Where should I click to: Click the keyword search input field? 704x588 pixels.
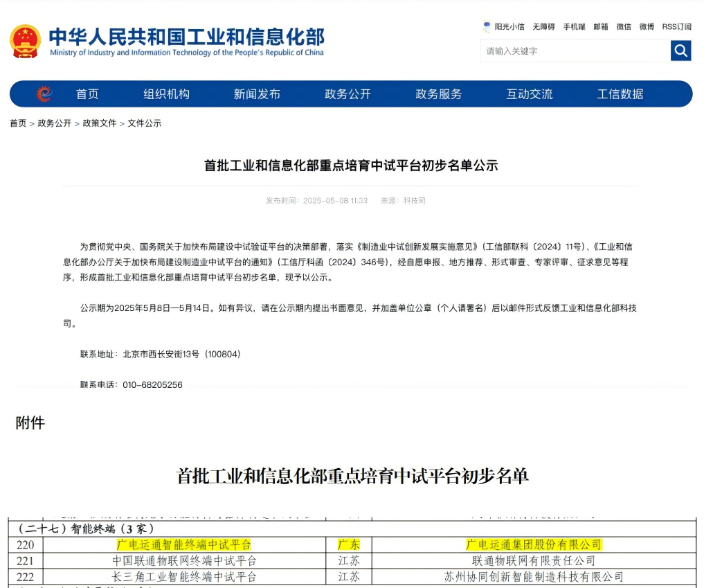(575, 51)
